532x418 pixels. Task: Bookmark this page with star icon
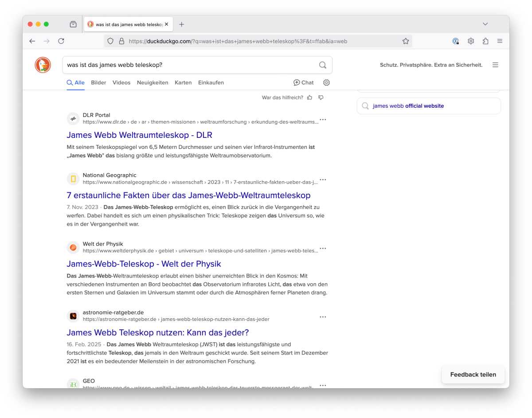point(405,41)
